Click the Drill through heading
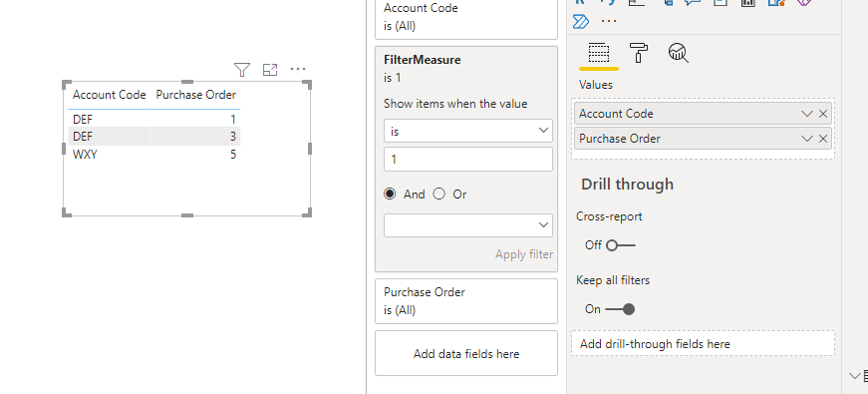This screenshot has width=868, height=394. point(627,184)
